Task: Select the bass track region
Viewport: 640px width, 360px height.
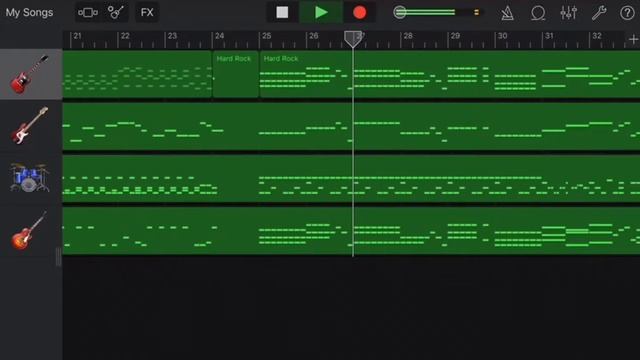Action: (351, 126)
